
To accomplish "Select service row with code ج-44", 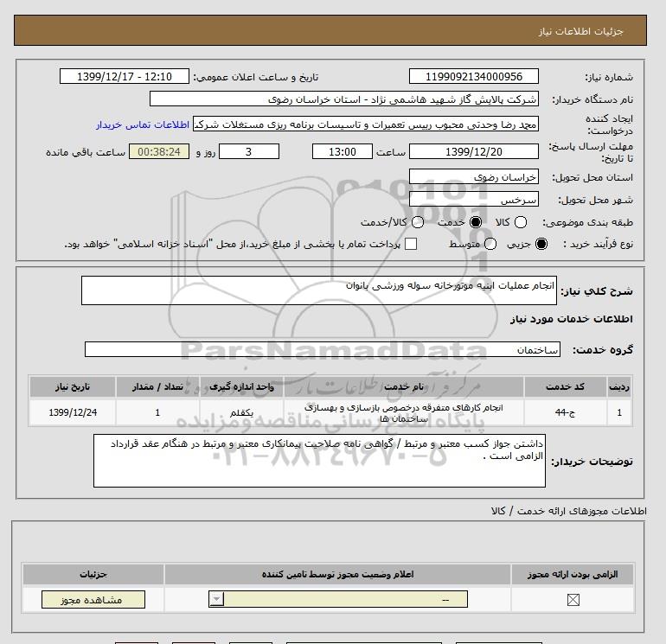I will [330, 412].
